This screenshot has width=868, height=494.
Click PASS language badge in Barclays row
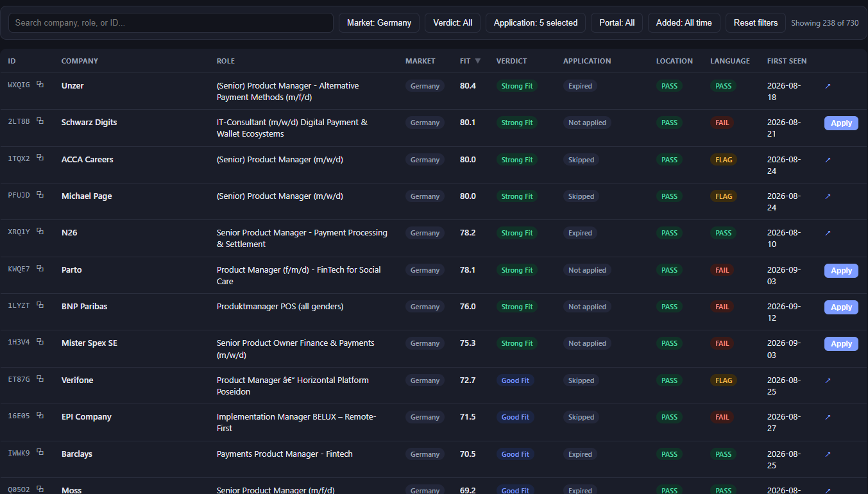point(723,454)
